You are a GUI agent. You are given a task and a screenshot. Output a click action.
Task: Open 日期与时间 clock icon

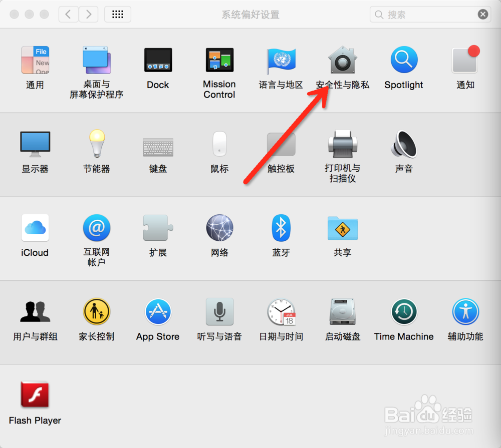point(281,312)
